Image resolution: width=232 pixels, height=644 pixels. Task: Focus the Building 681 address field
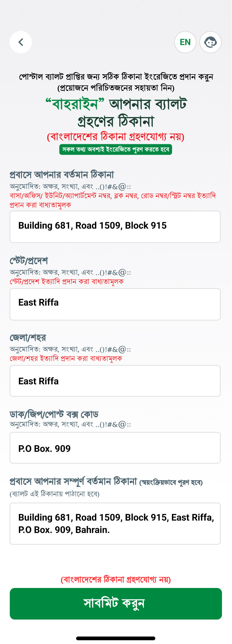coord(115,227)
